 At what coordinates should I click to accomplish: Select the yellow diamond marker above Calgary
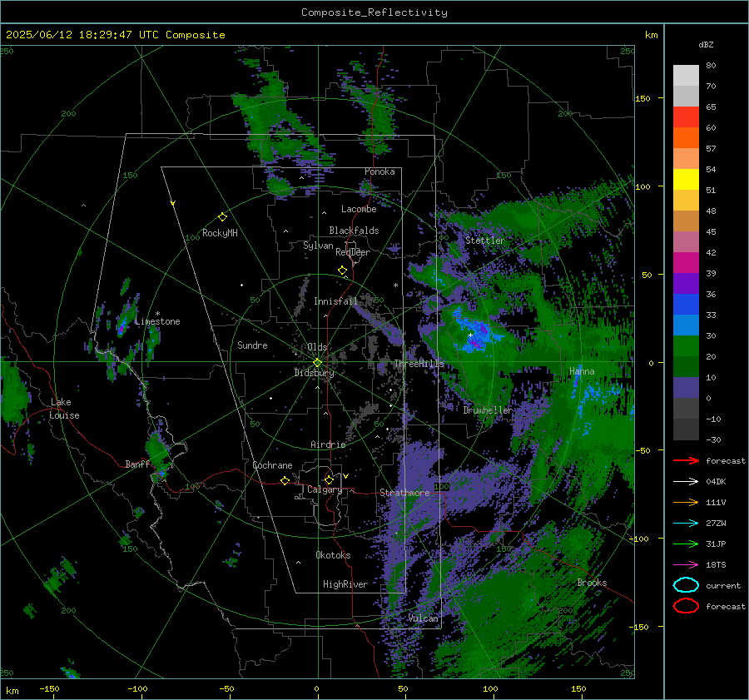click(x=329, y=479)
